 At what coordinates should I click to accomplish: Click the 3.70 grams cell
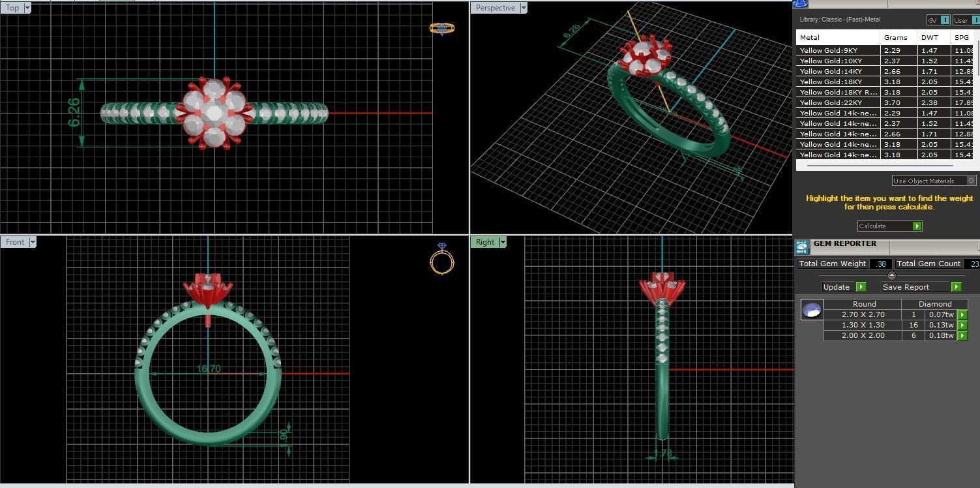coord(898,102)
